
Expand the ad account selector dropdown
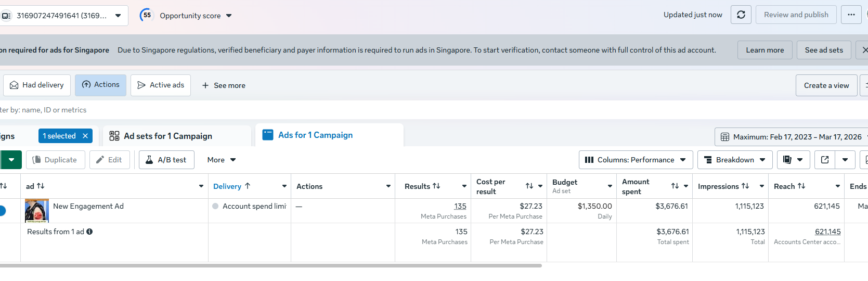coord(118,16)
